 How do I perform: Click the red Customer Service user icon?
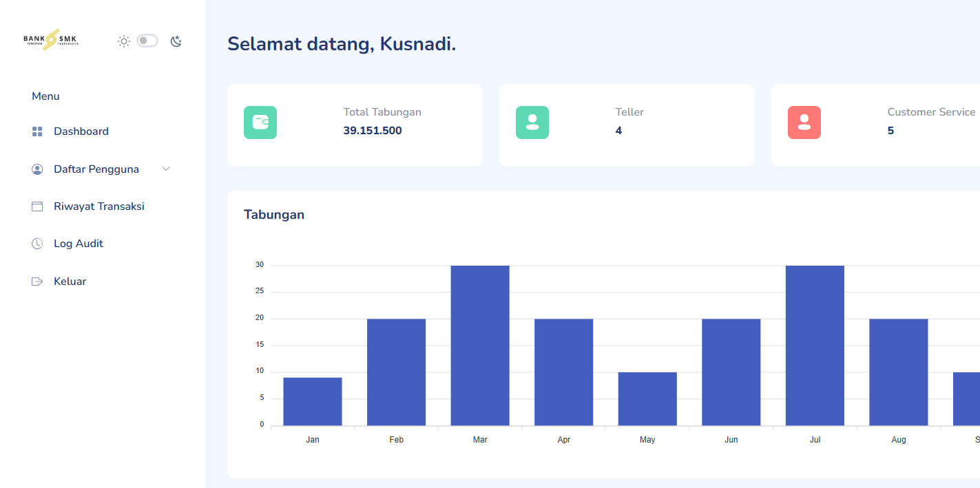[x=804, y=123]
